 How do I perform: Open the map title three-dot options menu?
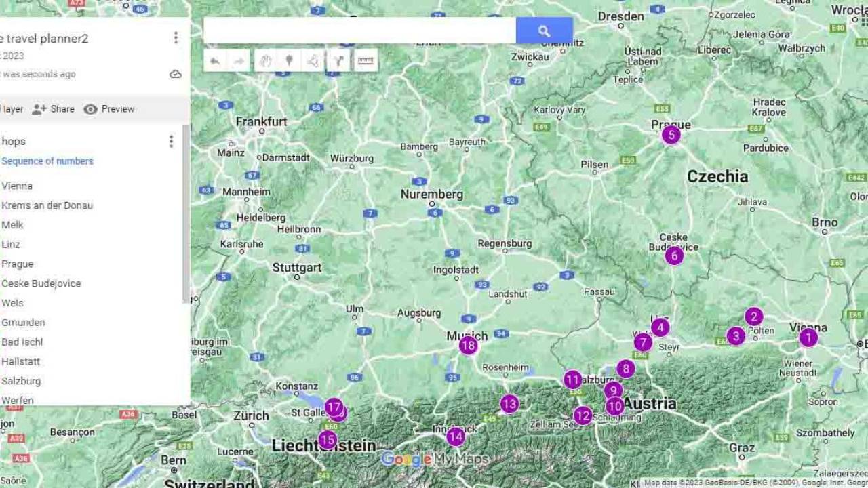point(176,38)
